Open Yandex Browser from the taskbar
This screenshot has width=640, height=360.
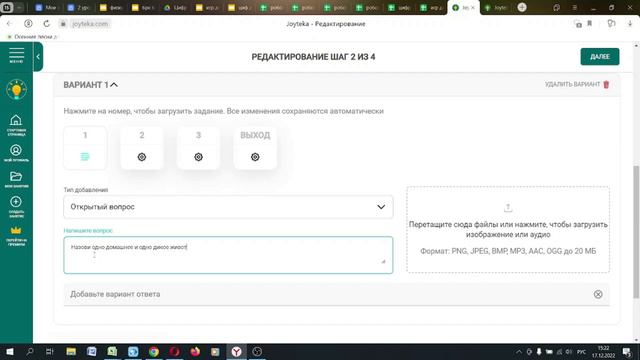coord(237,351)
